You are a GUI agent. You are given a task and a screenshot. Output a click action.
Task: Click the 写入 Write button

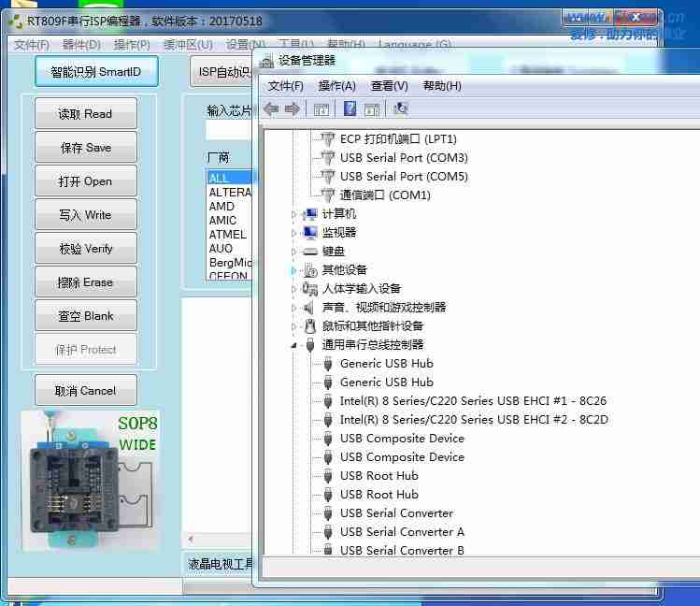pyautogui.click(x=85, y=215)
